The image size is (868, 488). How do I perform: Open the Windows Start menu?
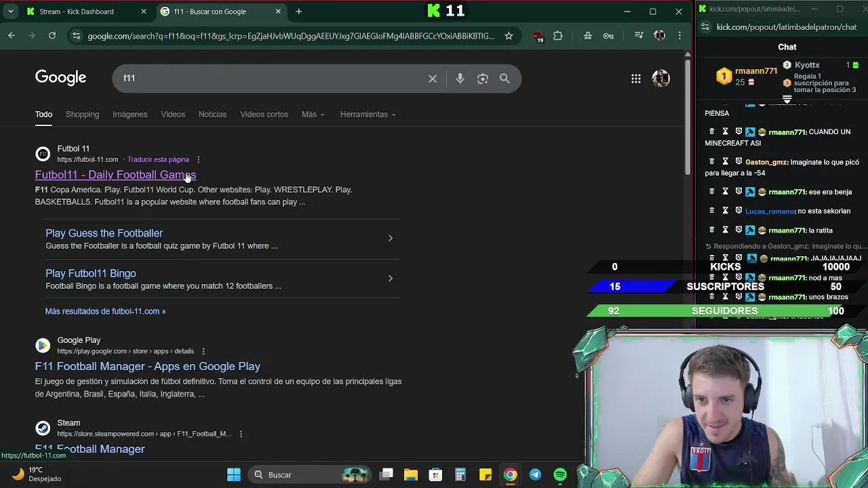(234, 474)
